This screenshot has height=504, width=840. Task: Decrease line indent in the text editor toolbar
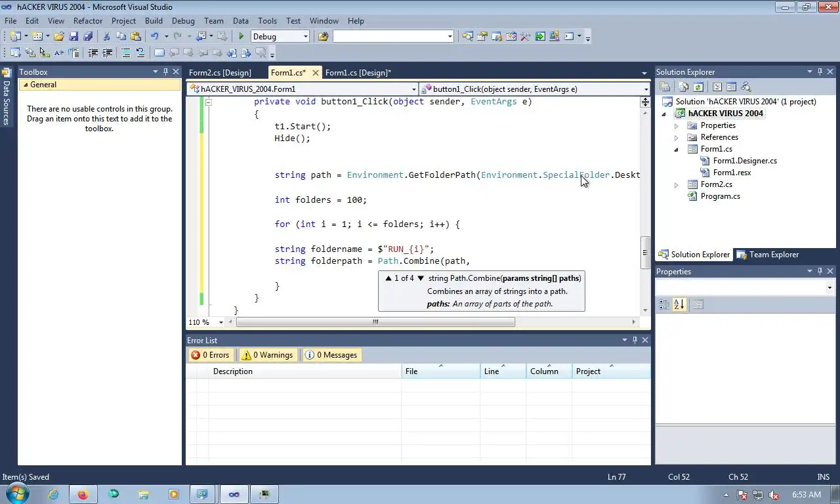point(93,52)
